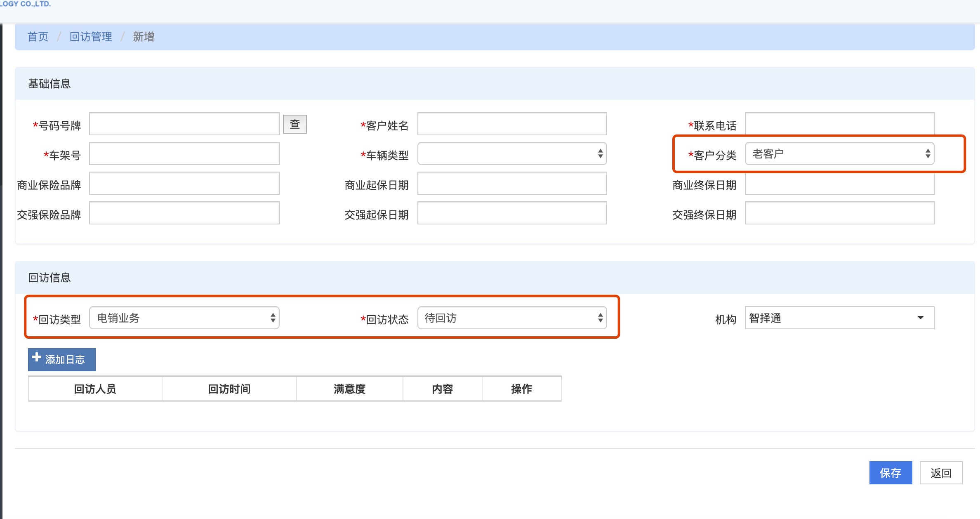Open the 回访状态 dropdown showing 待回访

coord(511,318)
